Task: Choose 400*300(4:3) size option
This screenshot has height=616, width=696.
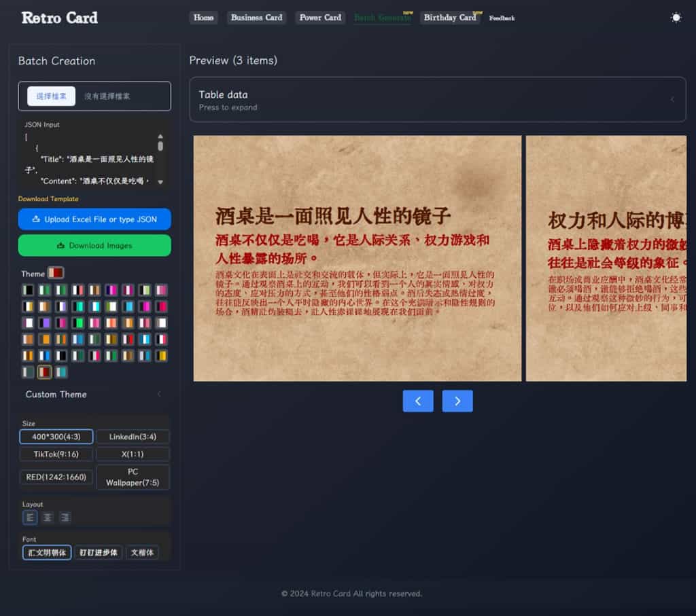Action: click(x=56, y=437)
